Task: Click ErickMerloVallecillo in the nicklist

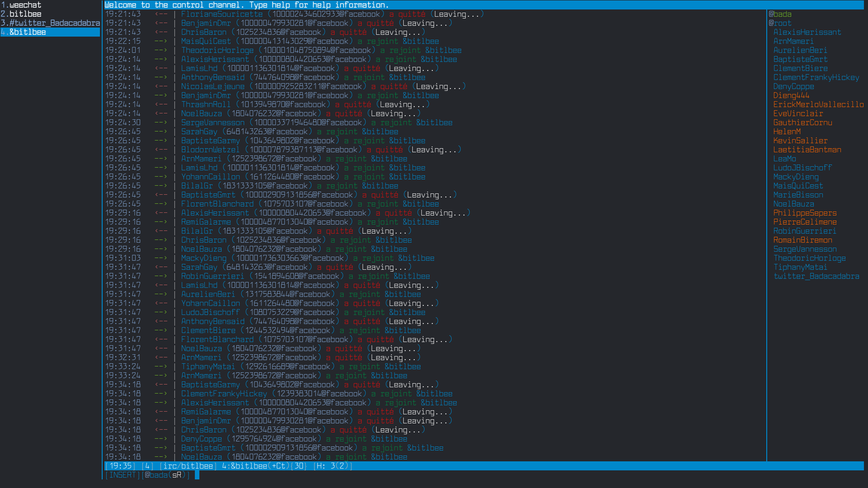Action: [818, 104]
